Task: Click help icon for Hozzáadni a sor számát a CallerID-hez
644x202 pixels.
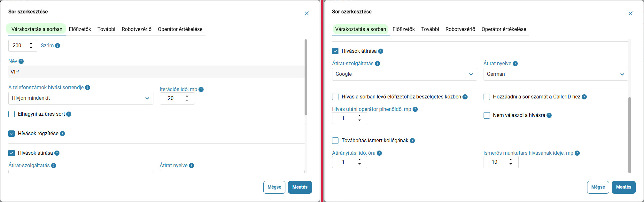Action: pos(584,97)
